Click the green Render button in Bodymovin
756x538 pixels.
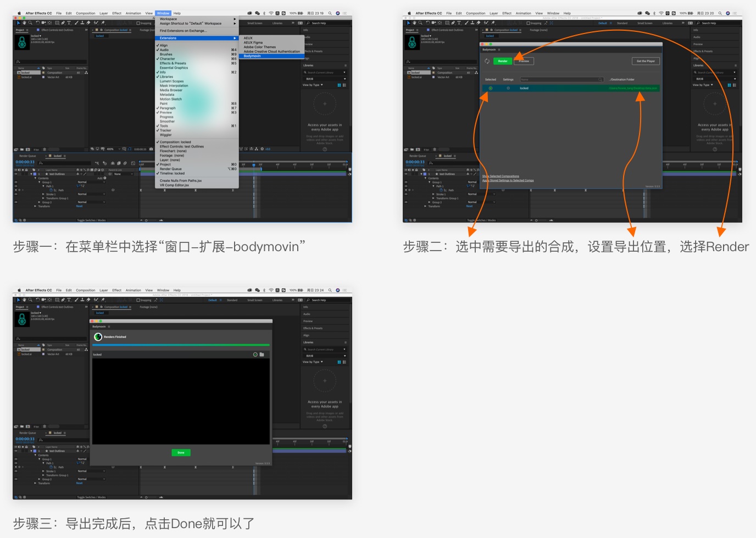[x=502, y=61]
